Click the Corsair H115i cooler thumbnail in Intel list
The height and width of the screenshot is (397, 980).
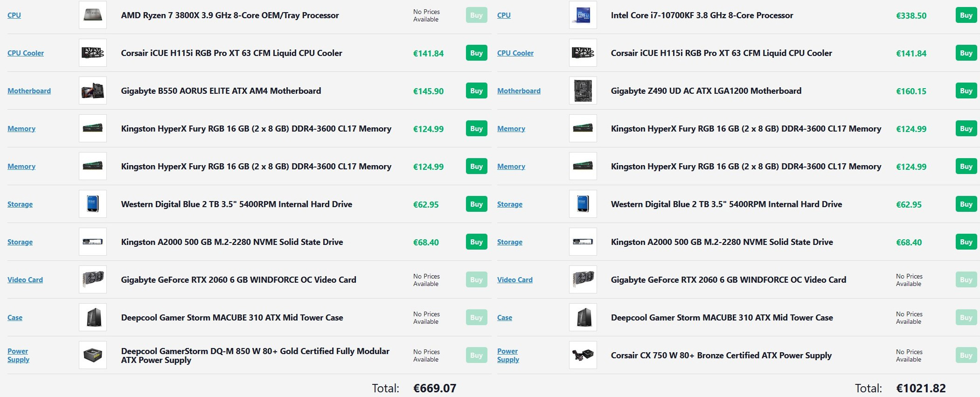pos(583,53)
